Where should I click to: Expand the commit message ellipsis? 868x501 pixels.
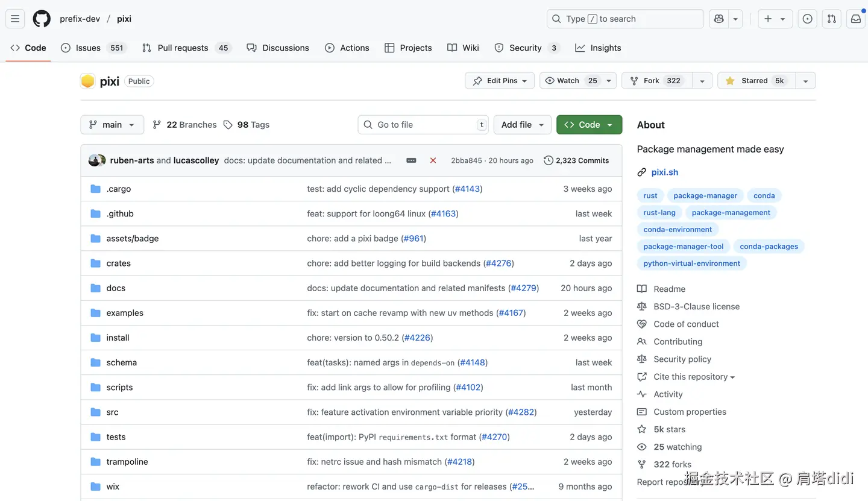click(x=411, y=160)
